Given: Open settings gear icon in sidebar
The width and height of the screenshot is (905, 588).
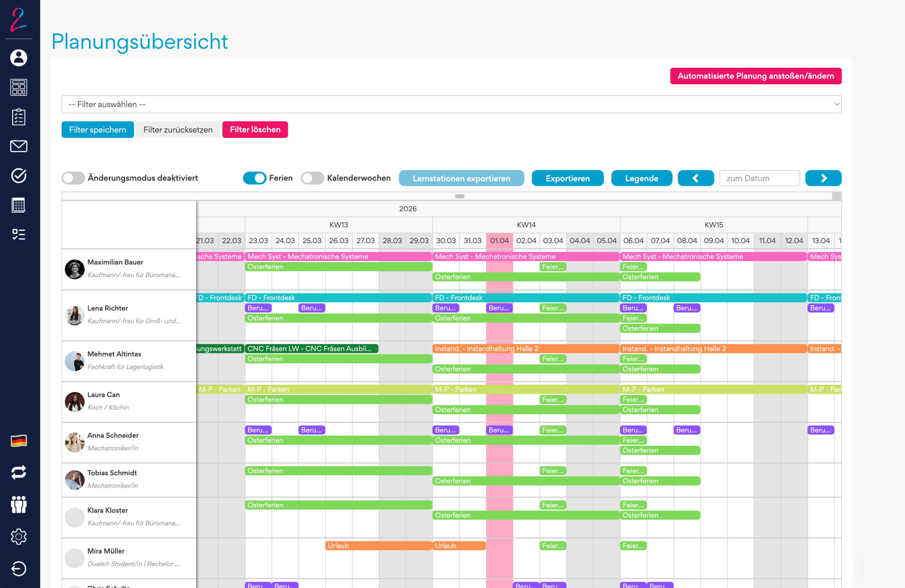Looking at the screenshot, I should [19, 537].
